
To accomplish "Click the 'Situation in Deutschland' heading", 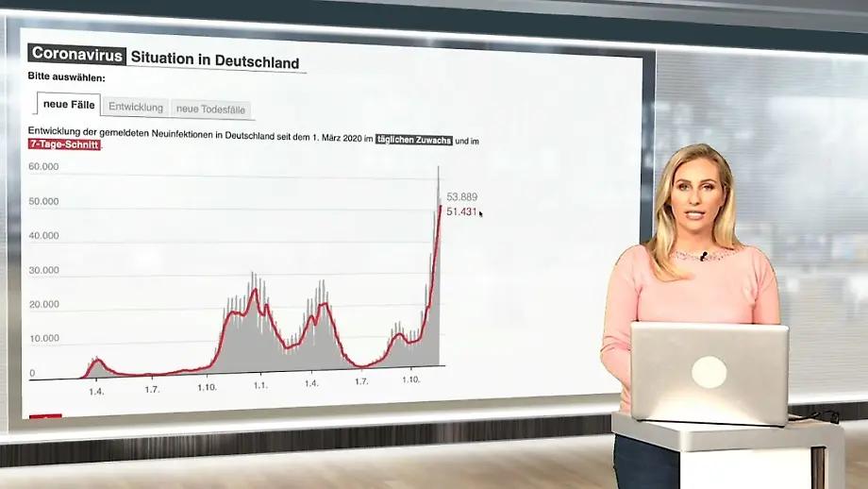I will 214,60.
